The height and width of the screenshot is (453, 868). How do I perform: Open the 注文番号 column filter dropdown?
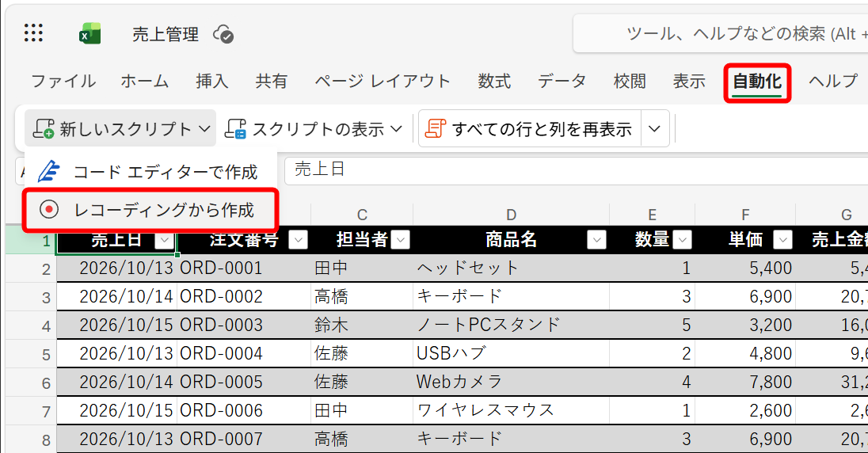point(299,240)
